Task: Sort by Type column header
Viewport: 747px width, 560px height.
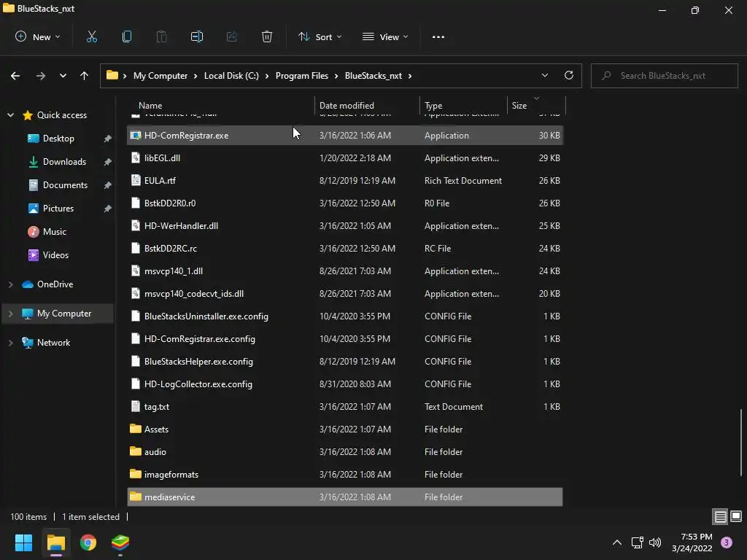Action: [463, 105]
